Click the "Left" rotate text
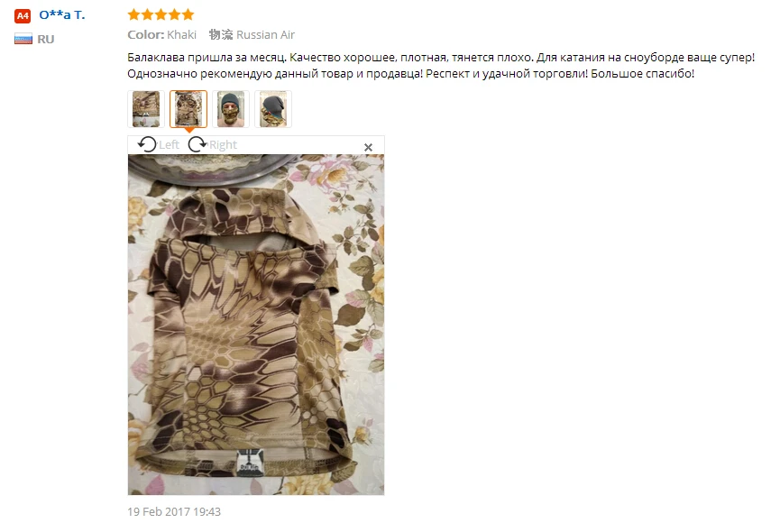 click(169, 144)
